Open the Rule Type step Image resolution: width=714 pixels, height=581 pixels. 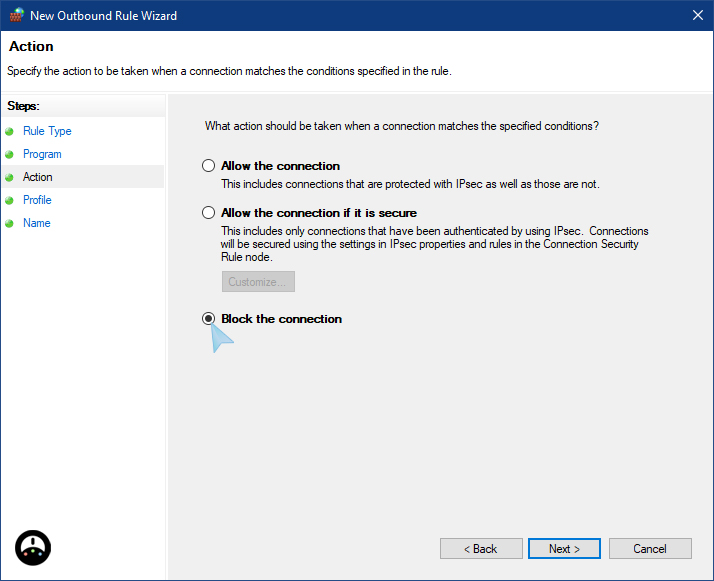[47, 131]
